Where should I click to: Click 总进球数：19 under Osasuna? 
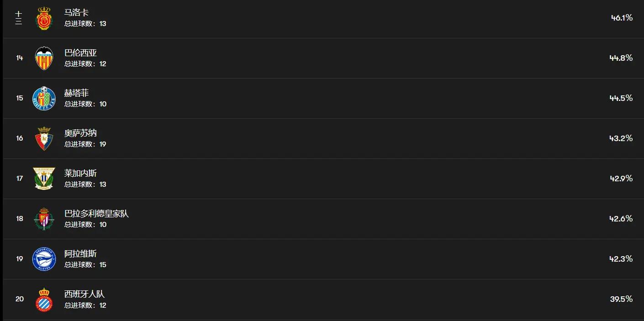coord(85,144)
